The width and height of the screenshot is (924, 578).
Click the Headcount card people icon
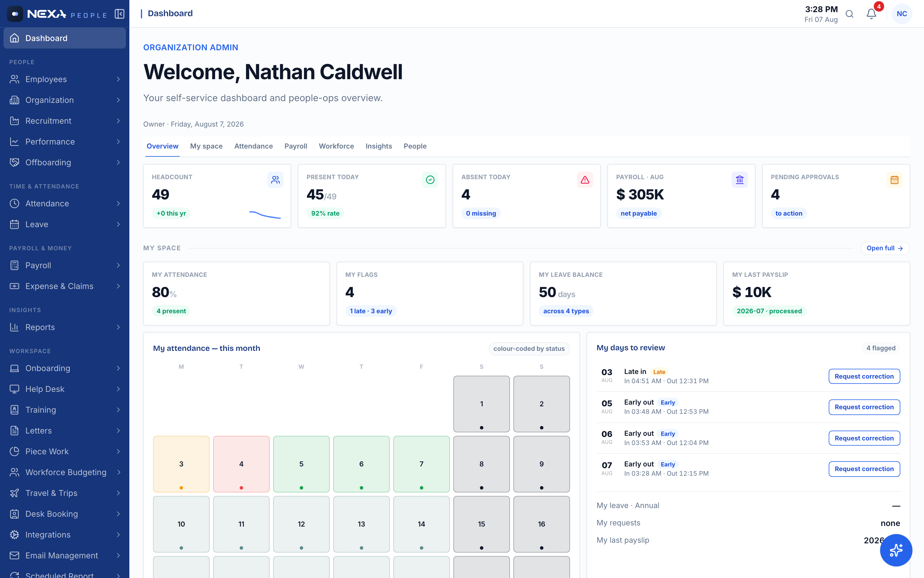275,180
